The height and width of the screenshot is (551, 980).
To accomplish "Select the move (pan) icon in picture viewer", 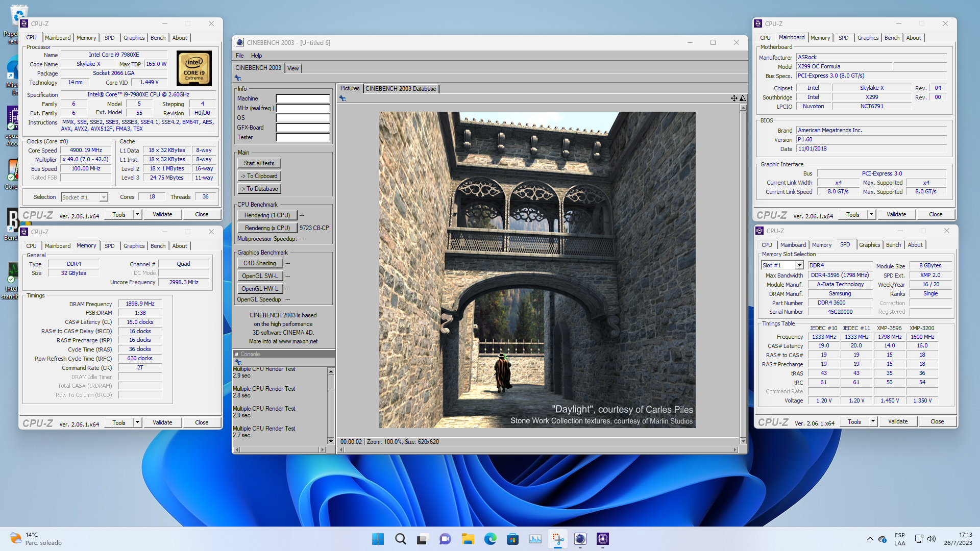I will click(x=734, y=98).
